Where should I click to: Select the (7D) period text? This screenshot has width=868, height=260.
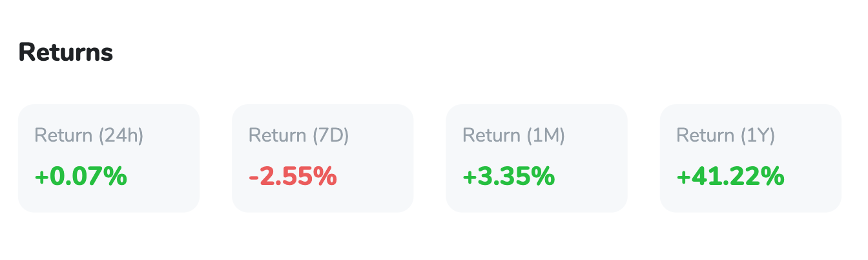pos(331,136)
